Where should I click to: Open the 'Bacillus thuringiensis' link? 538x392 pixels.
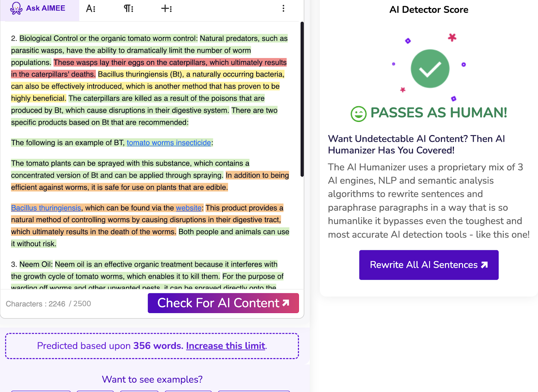[46, 208]
